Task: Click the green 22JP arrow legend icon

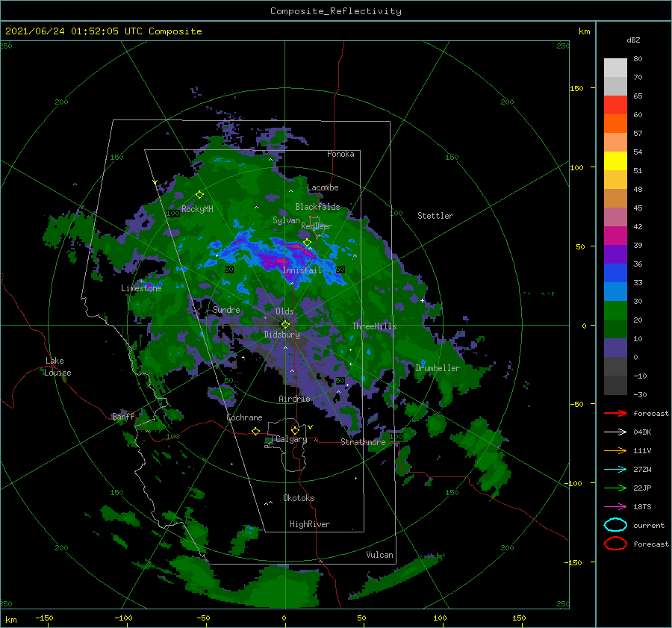Action: click(x=615, y=488)
